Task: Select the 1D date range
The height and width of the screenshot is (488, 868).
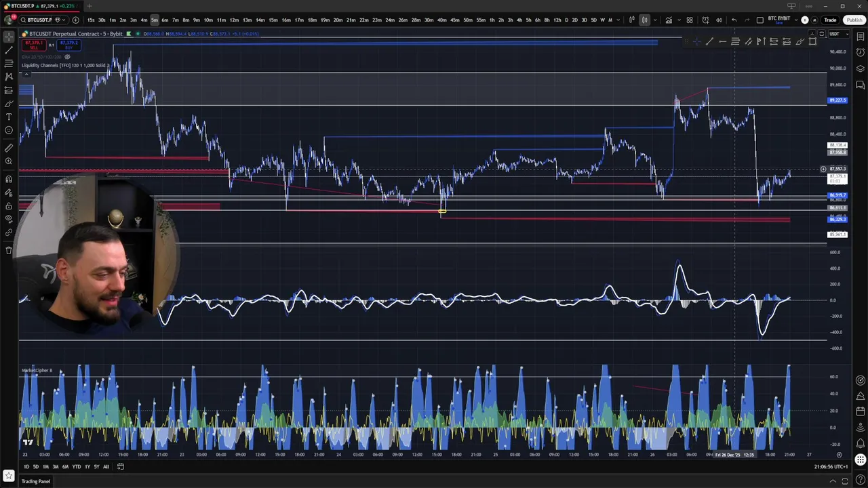Action: click(x=26, y=466)
